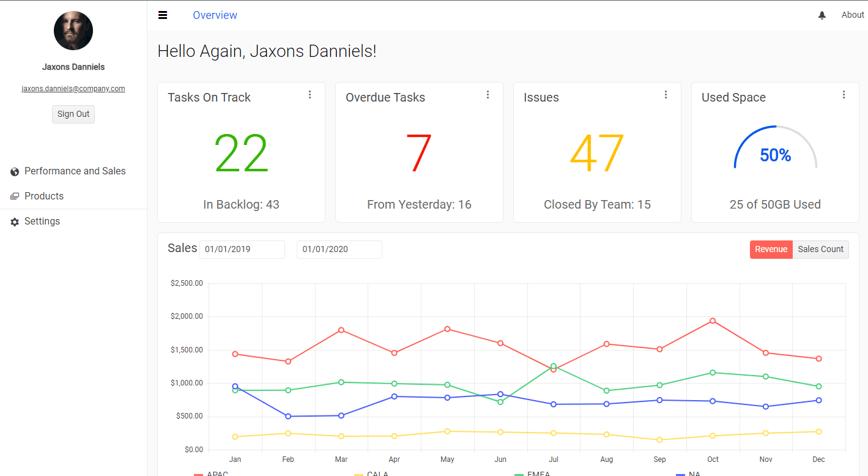The height and width of the screenshot is (476, 868).
Task: Click the jaxons.danniels@company.com email link
Action: click(73, 89)
